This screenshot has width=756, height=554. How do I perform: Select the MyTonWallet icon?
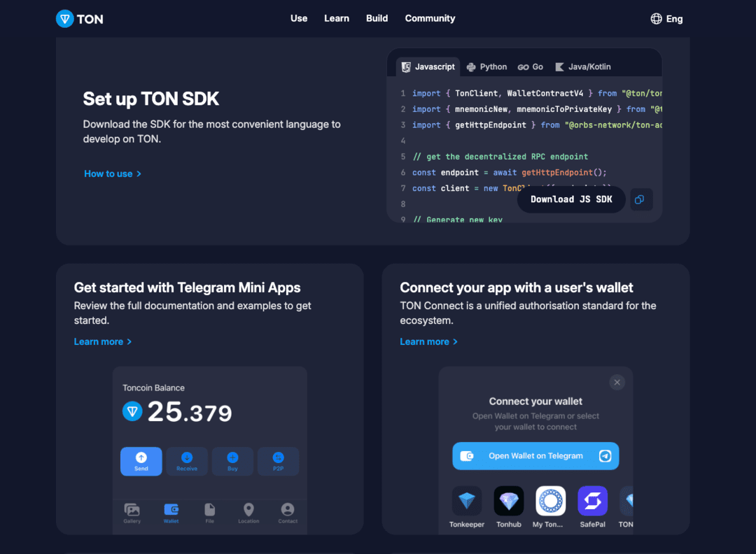(x=550, y=501)
